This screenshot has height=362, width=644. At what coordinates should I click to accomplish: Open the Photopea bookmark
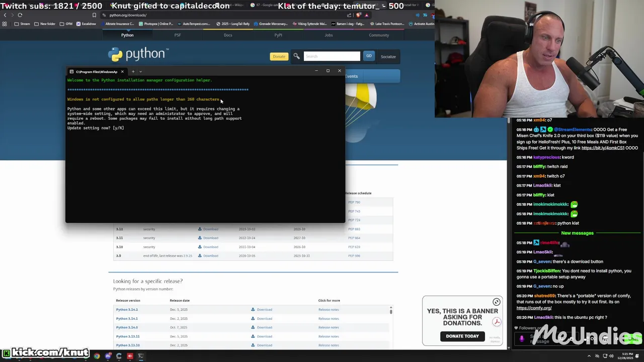pyautogui.click(x=156, y=24)
